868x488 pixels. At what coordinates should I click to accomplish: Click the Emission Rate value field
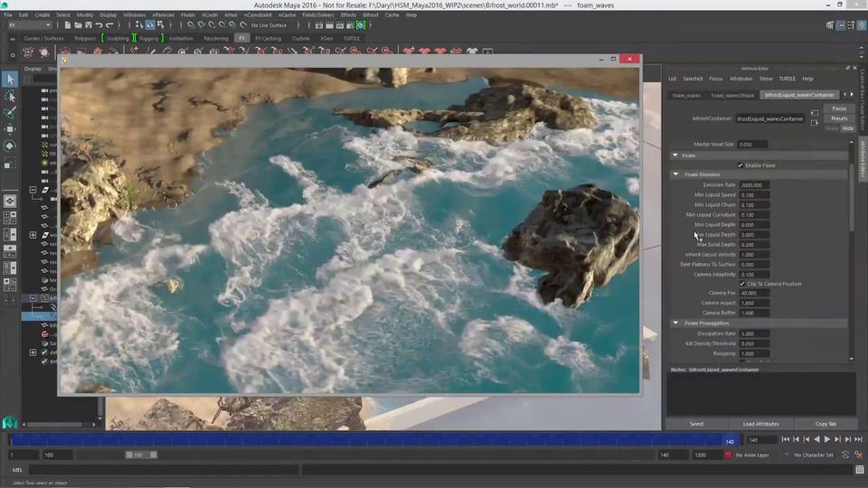click(x=753, y=185)
